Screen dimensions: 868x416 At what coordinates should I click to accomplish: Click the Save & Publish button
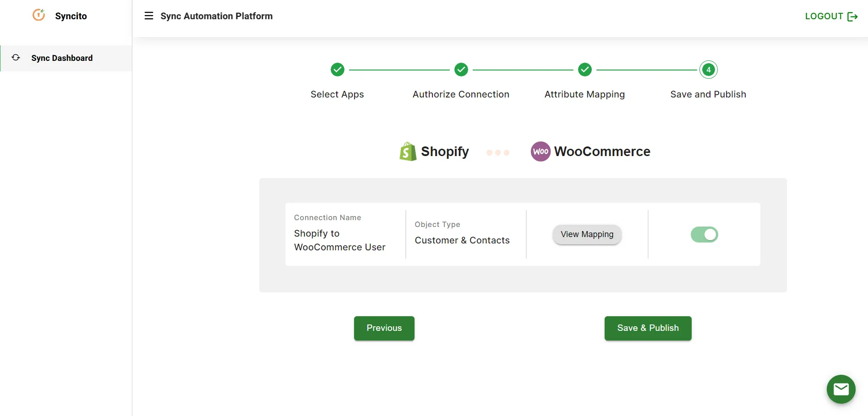tap(648, 328)
